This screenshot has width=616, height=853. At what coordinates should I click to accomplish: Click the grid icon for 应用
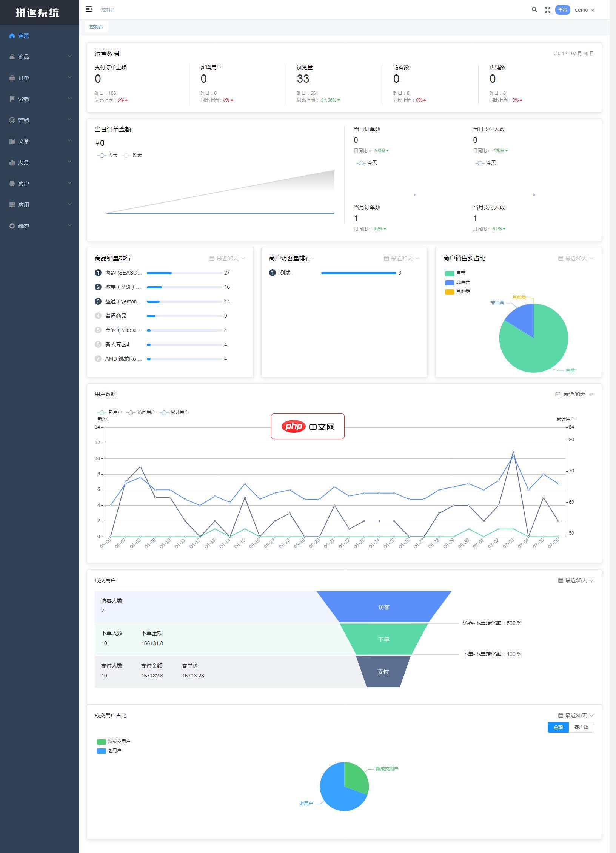[12, 205]
